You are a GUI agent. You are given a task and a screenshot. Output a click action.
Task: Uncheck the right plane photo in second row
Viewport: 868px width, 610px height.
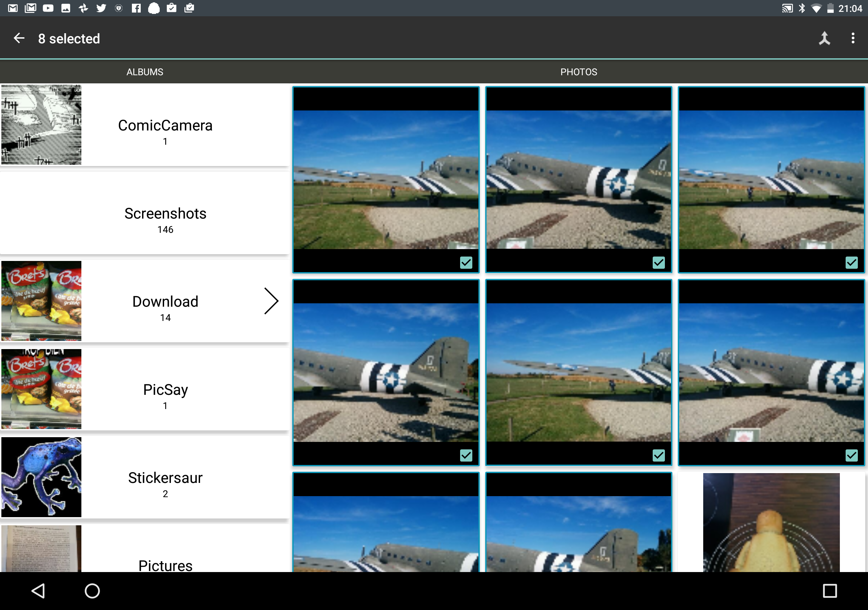pyautogui.click(x=851, y=455)
